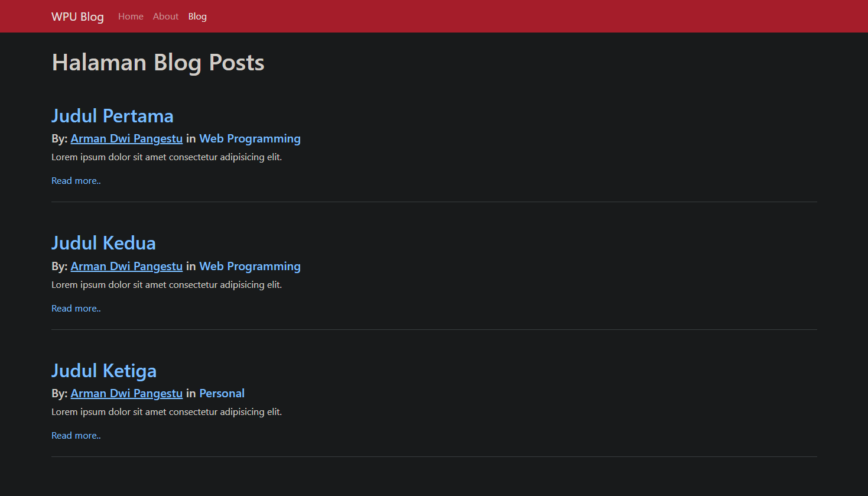Screen dimensions: 868x496
Task: Open the post titled Judul Ketiga
Action: pos(104,370)
